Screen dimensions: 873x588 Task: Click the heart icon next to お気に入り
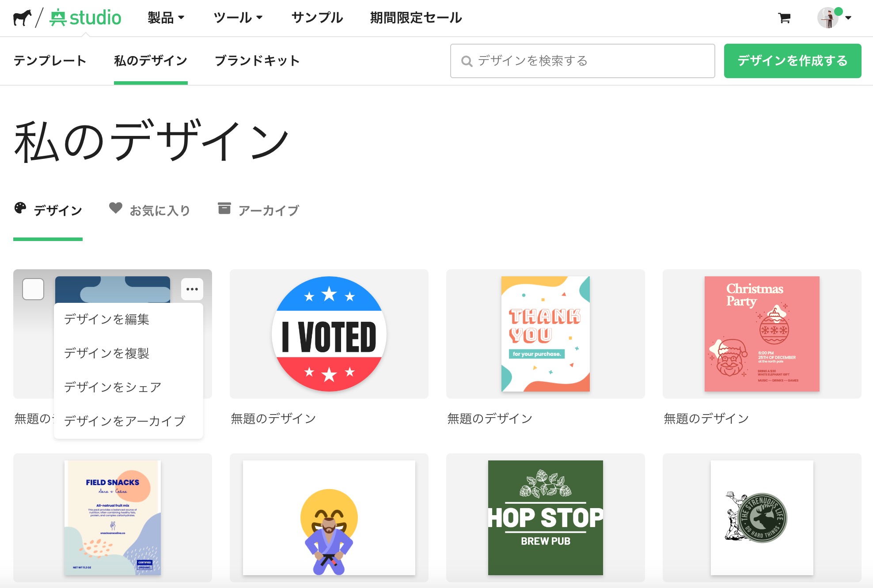115,208
